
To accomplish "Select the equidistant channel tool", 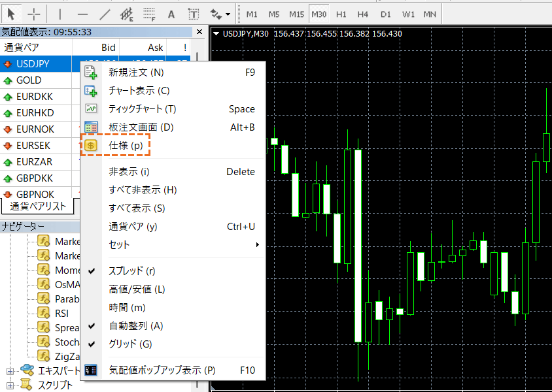I will [126, 14].
